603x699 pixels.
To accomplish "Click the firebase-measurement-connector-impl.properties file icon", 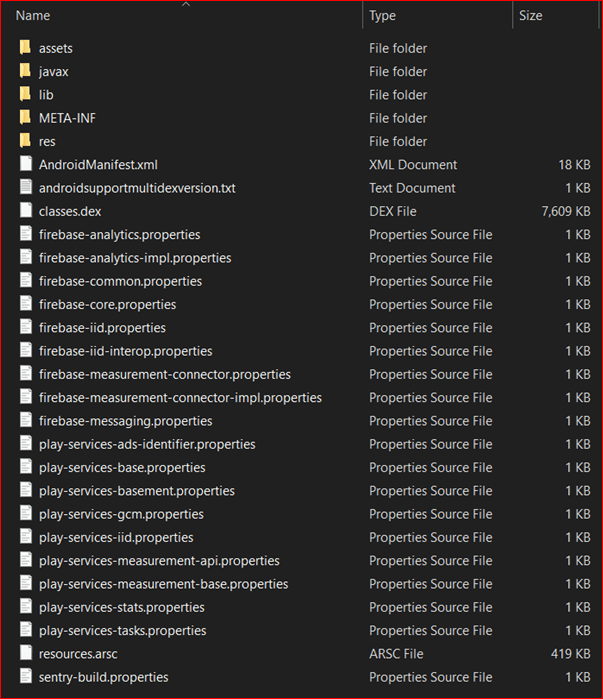I will tap(26, 396).
